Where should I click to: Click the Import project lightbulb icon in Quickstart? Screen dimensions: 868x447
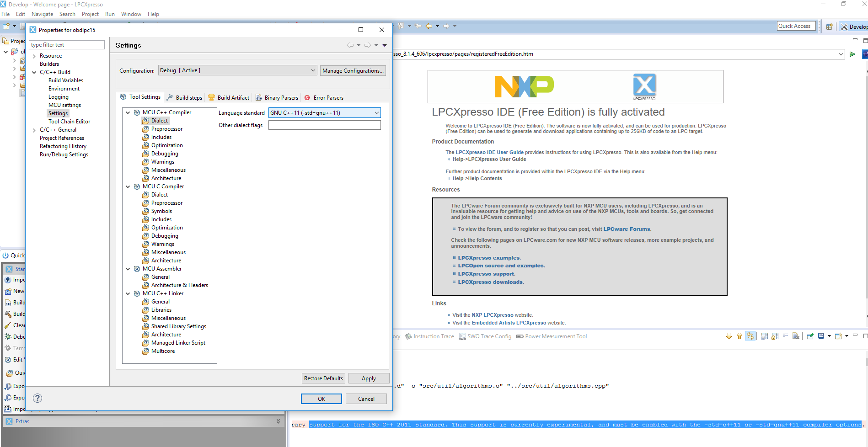pos(8,280)
